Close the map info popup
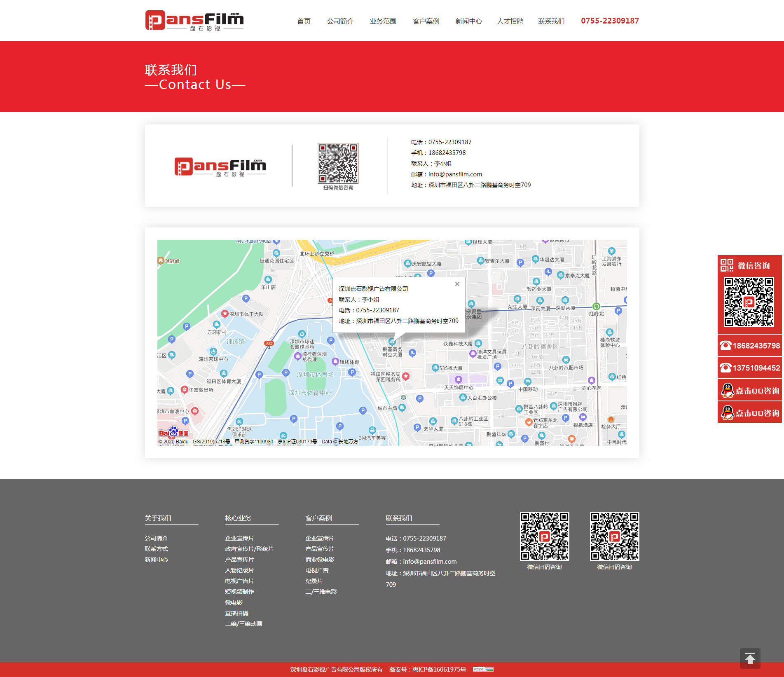Viewport: 784px width, 677px height. pyautogui.click(x=457, y=284)
